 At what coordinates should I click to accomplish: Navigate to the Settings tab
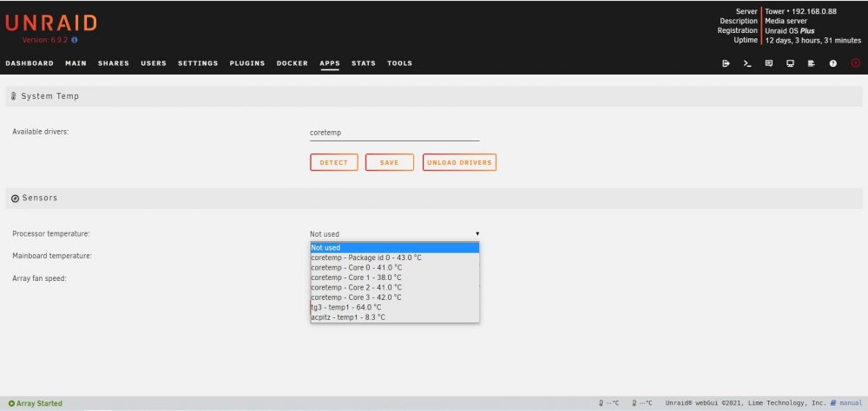pos(198,63)
